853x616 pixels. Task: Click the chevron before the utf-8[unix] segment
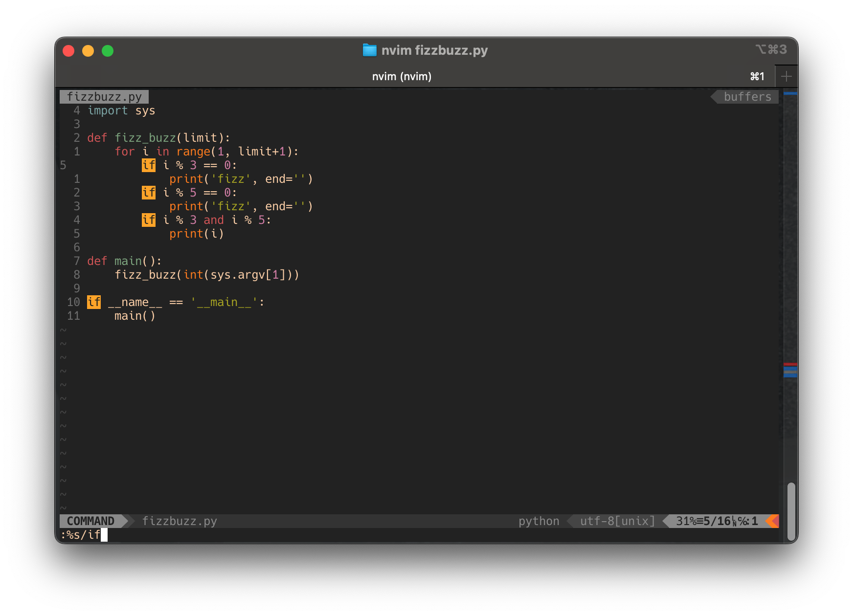tap(570, 521)
